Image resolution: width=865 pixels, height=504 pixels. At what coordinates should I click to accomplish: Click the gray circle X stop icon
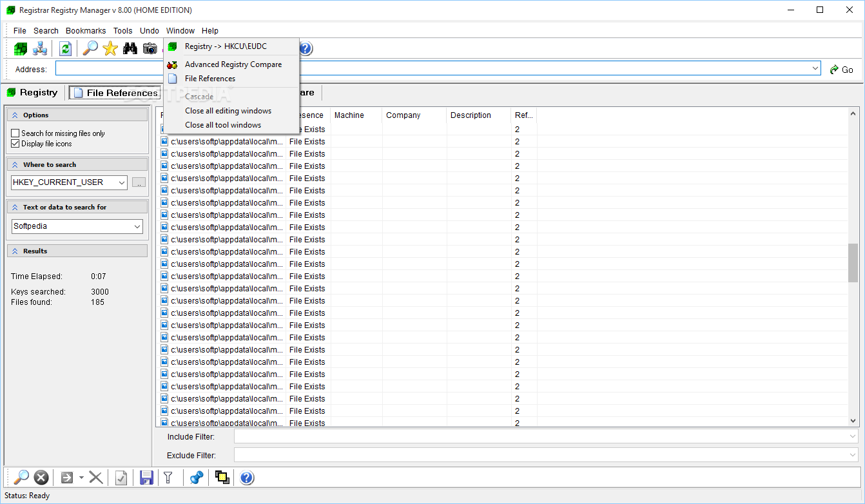pos(41,478)
